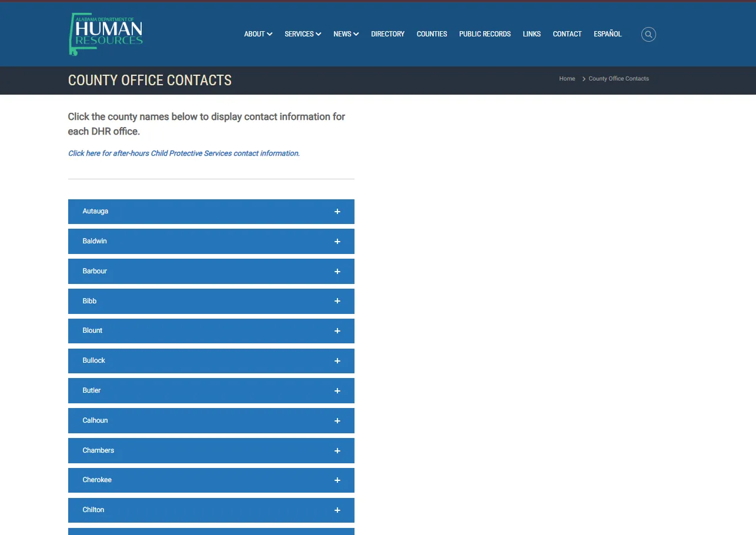Click the plus icon on Butler row
This screenshot has width=756, height=535.
(337, 391)
